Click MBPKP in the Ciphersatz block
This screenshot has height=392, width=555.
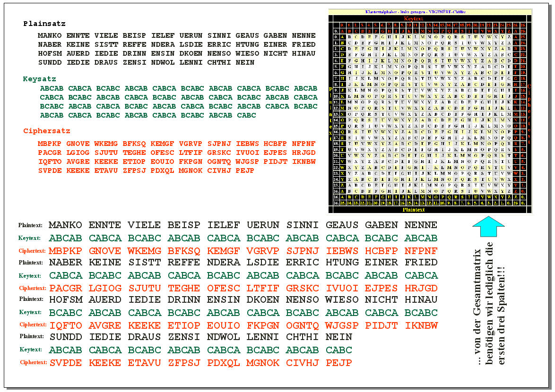[x=50, y=144]
